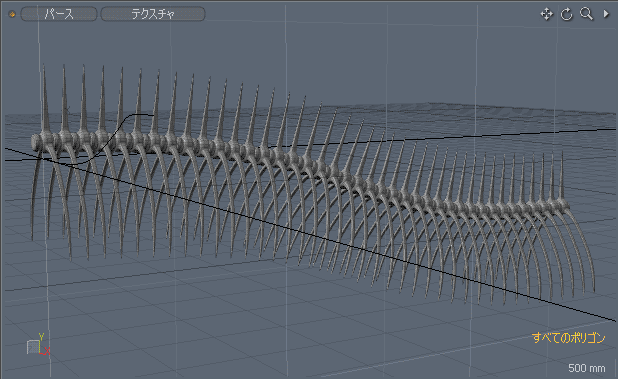Open the テクスチャ shading mode dropdown
Viewport: 618px width, 379px height.
click(153, 14)
